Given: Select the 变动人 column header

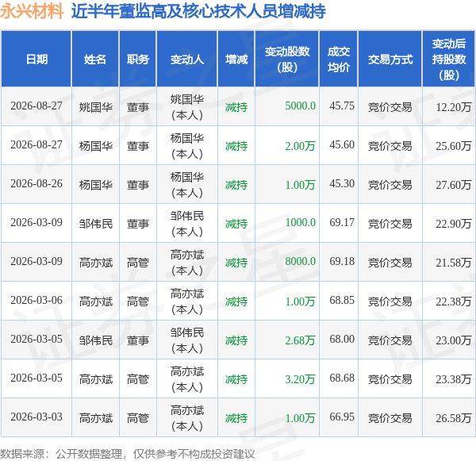Looking at the screenshot, I should 186,59.
